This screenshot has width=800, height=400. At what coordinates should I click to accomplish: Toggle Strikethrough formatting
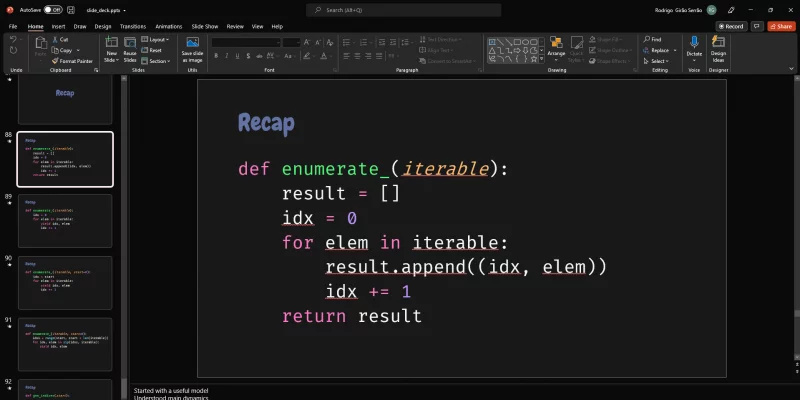259,56
